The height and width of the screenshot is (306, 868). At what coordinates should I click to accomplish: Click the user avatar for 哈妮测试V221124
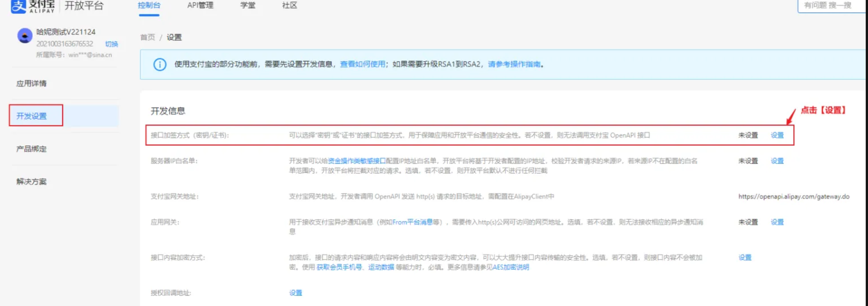(24, 35)
